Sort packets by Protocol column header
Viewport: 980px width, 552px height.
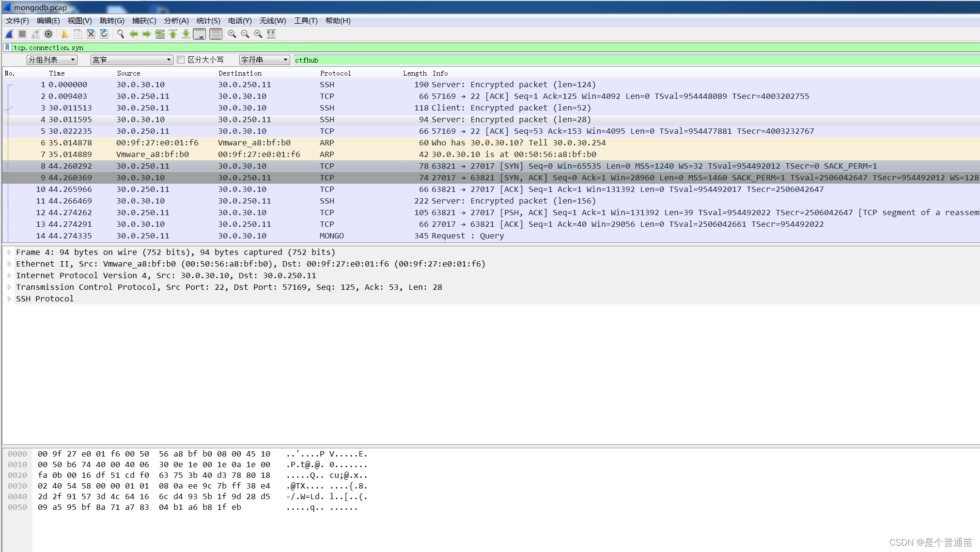(335, 73)
